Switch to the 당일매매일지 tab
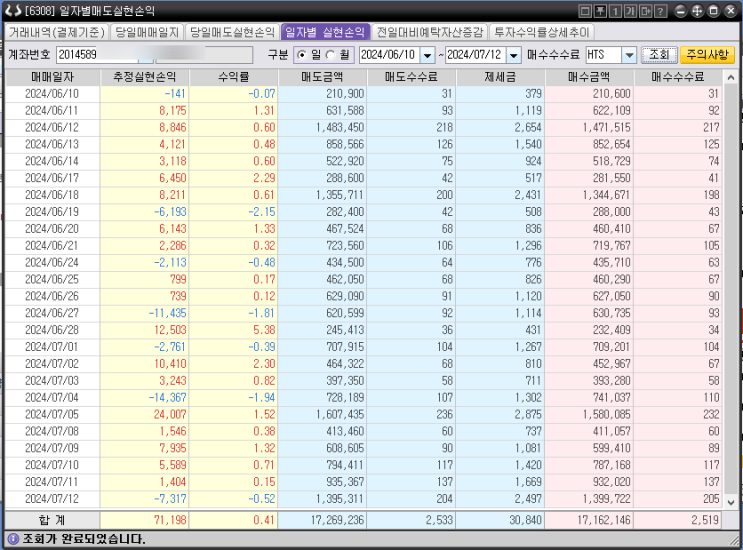Screen dimensions: 743x550 pyautogui.click(x=147, y=32)
